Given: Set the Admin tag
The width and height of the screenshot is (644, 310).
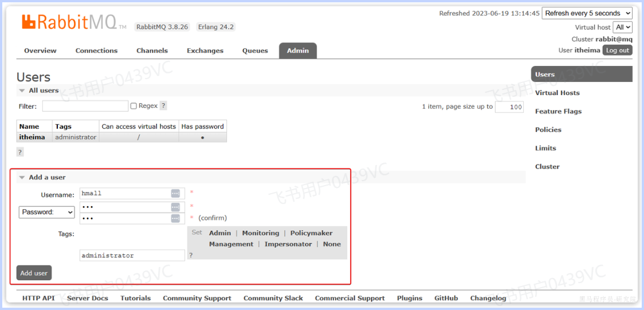Looking at the screenshot, I should click(220, 233).
